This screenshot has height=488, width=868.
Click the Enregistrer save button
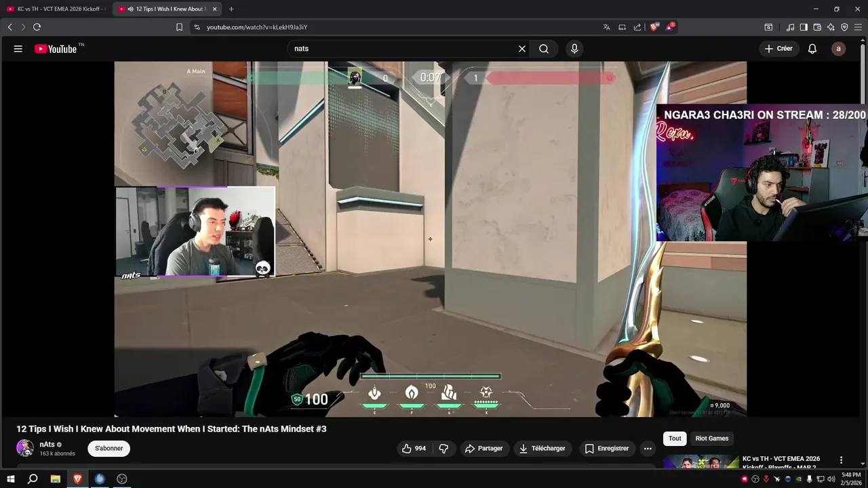(607, 449)
